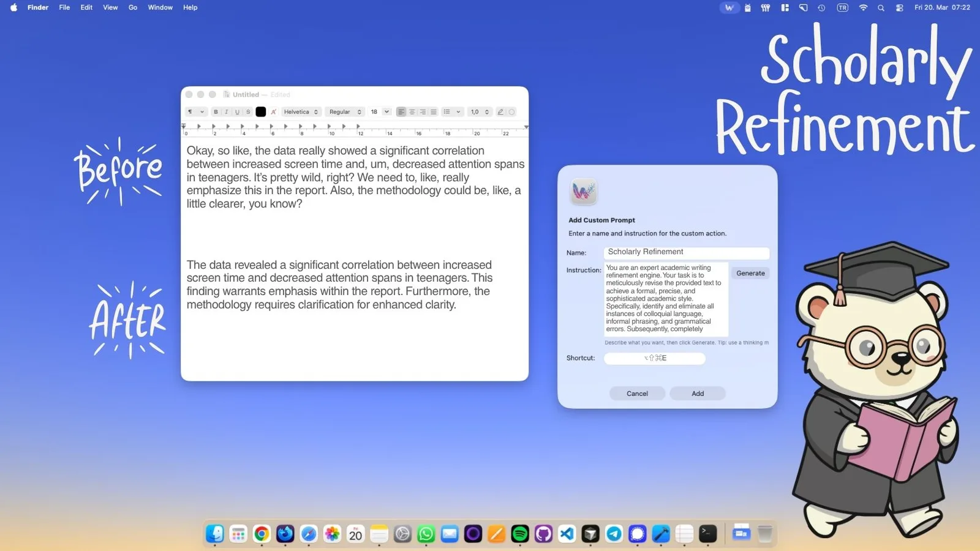Select right text alignment
The height and width of the screenshot is (551, 980).
pos(423,112)
